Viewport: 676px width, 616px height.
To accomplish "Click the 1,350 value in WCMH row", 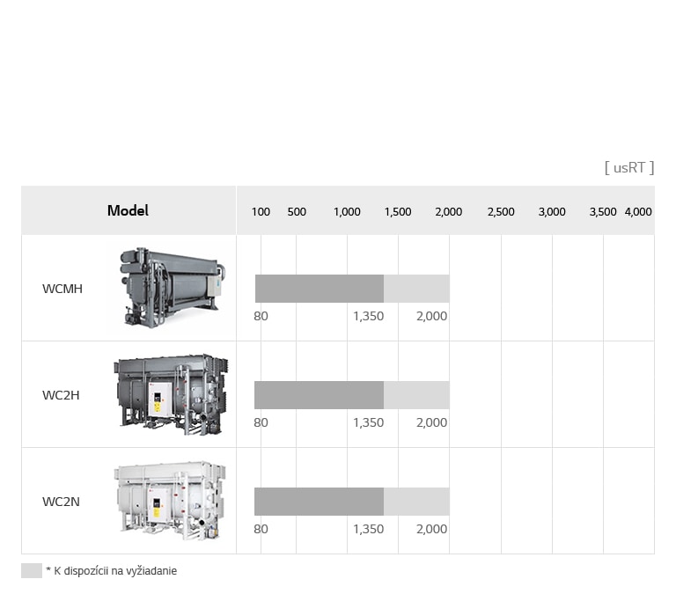I will [368, 316].
